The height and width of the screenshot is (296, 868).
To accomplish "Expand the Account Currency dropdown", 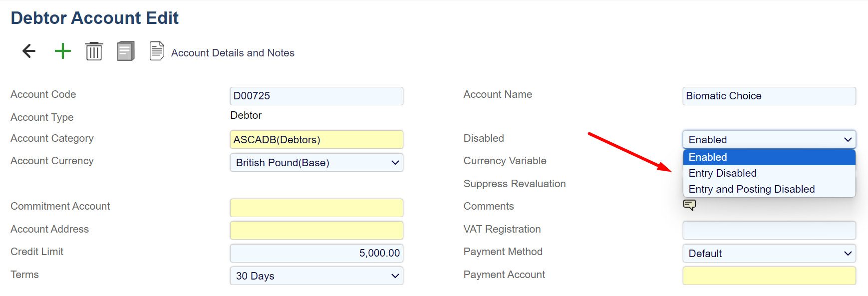I will coord(316,163).
